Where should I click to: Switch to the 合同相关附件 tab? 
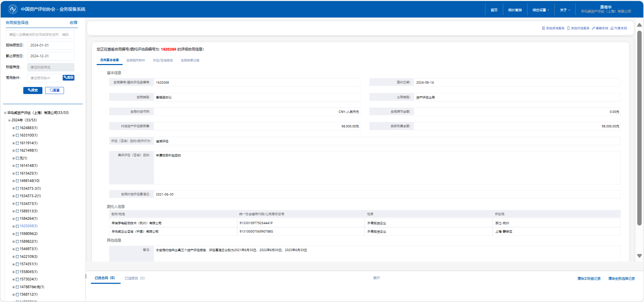coord(136,60)
